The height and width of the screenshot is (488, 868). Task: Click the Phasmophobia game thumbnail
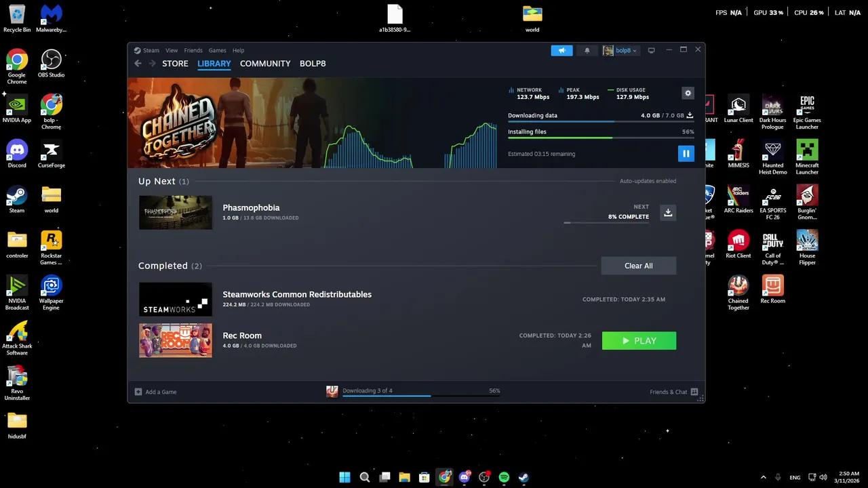[x=176, y=213]
